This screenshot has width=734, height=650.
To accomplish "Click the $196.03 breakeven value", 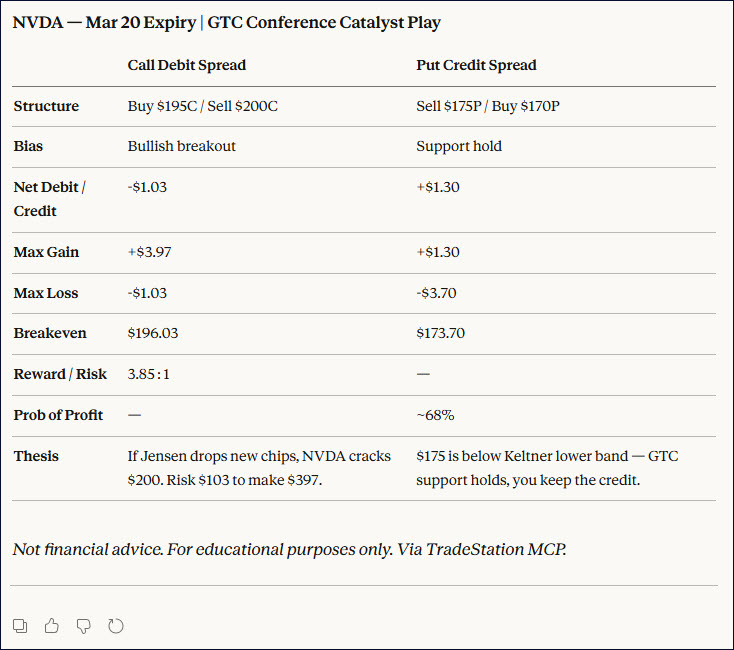I will pyautogui.click(x=153, y=333).
